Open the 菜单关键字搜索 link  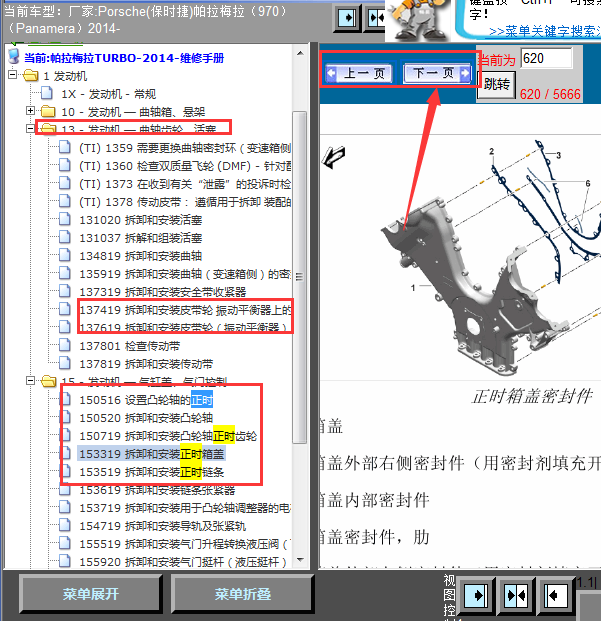[x=544, y=31]
